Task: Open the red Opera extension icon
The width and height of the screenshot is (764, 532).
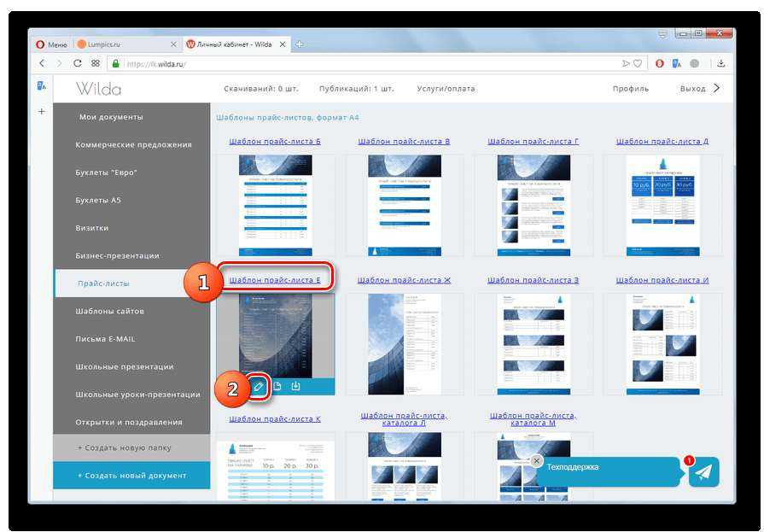Action: 659,63
